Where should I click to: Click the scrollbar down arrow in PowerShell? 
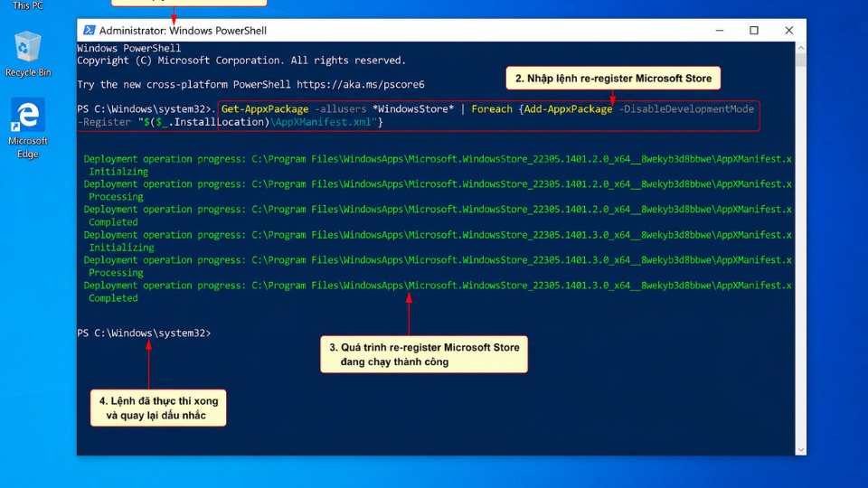(x=800, y=450)
